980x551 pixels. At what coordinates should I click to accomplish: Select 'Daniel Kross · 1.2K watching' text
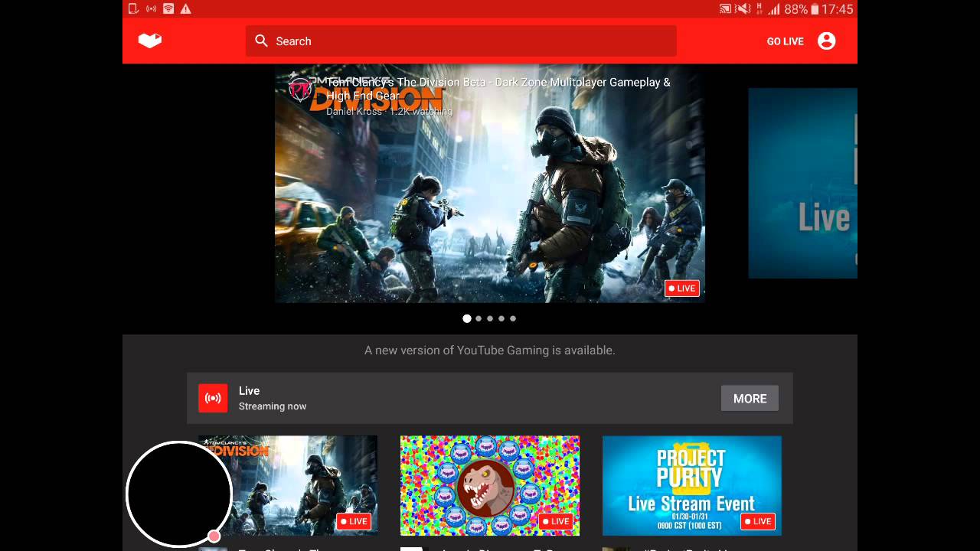point(389,112)
